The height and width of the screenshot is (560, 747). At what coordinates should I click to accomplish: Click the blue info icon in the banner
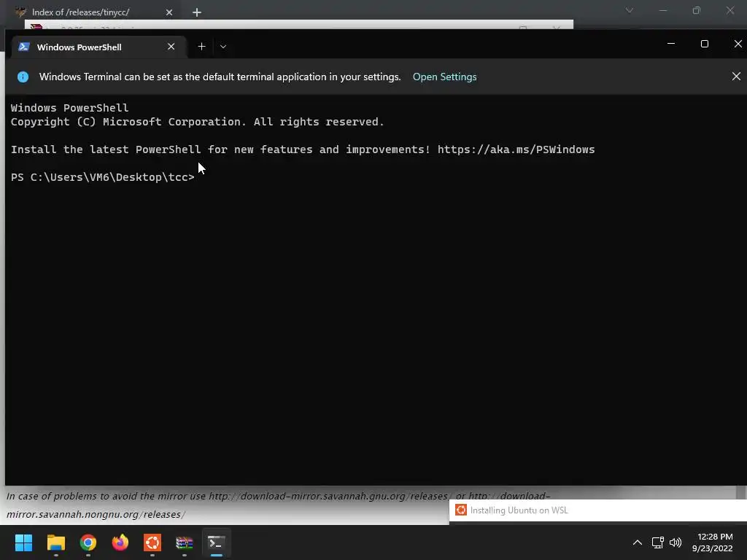(x=23, y=77)
